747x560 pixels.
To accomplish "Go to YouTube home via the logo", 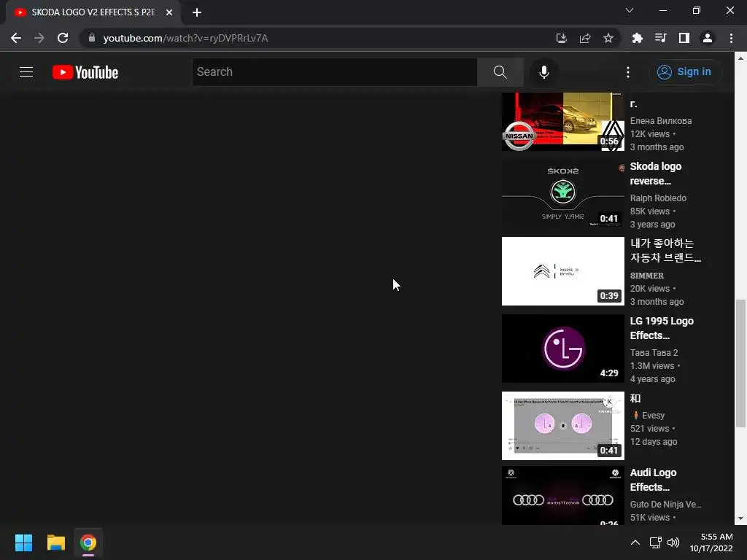I will 85,72.
